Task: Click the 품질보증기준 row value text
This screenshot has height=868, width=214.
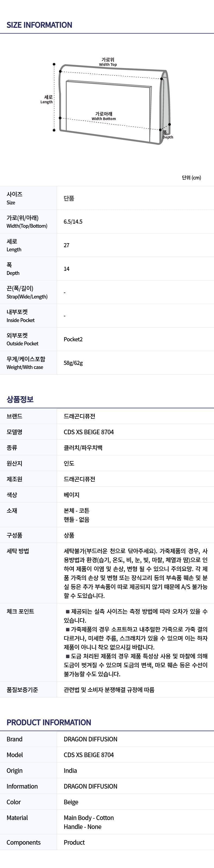Action: click(109, 690)
